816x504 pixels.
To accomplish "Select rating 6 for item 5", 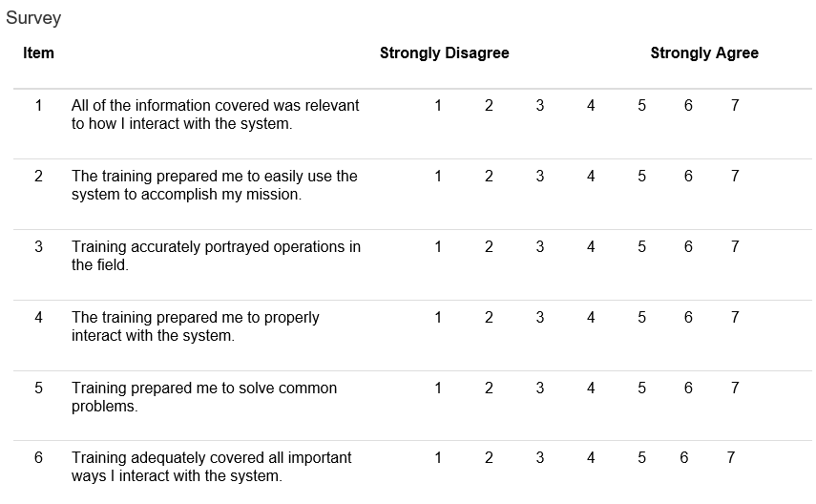I will 688,388.
